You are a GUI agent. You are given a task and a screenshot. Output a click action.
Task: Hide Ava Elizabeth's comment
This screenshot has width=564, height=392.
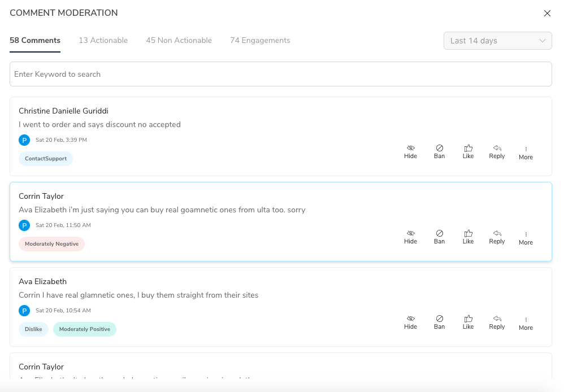[x=410, y=323]
